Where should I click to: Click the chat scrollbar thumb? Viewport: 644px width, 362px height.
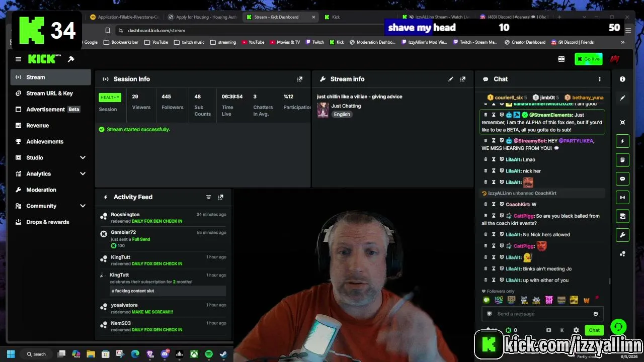(x=610, y=282)
